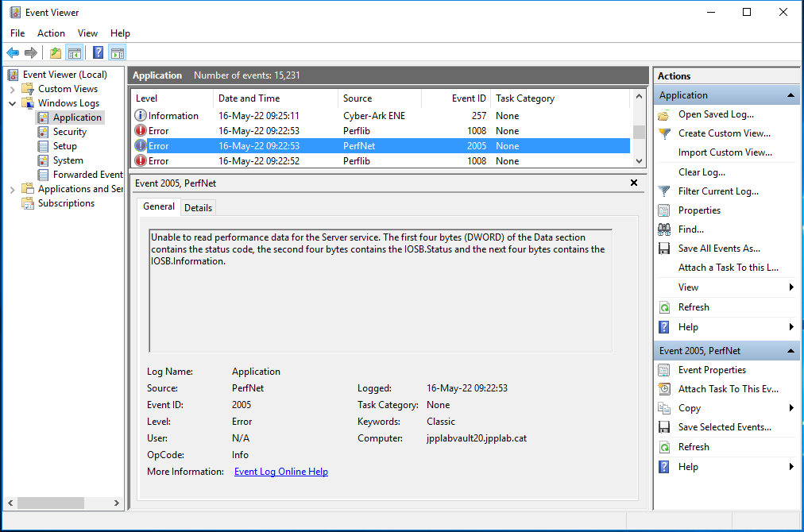Expand Applications and Services Logs node
The image size is (804, 532).
coord(13,189)
